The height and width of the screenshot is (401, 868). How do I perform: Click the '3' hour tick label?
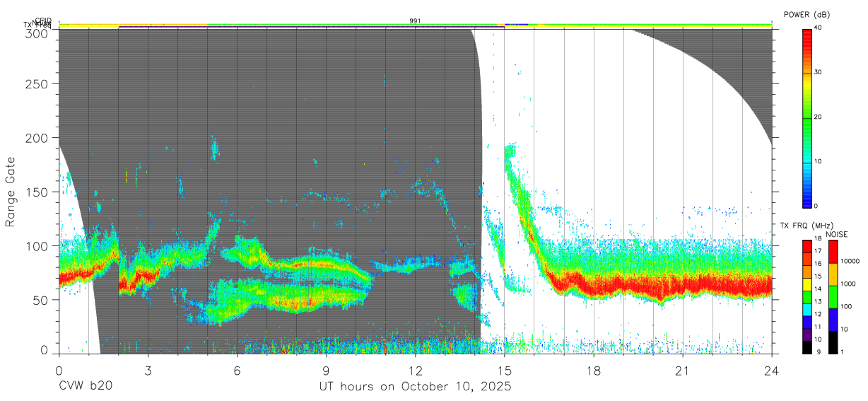click(x=148, y=370)
